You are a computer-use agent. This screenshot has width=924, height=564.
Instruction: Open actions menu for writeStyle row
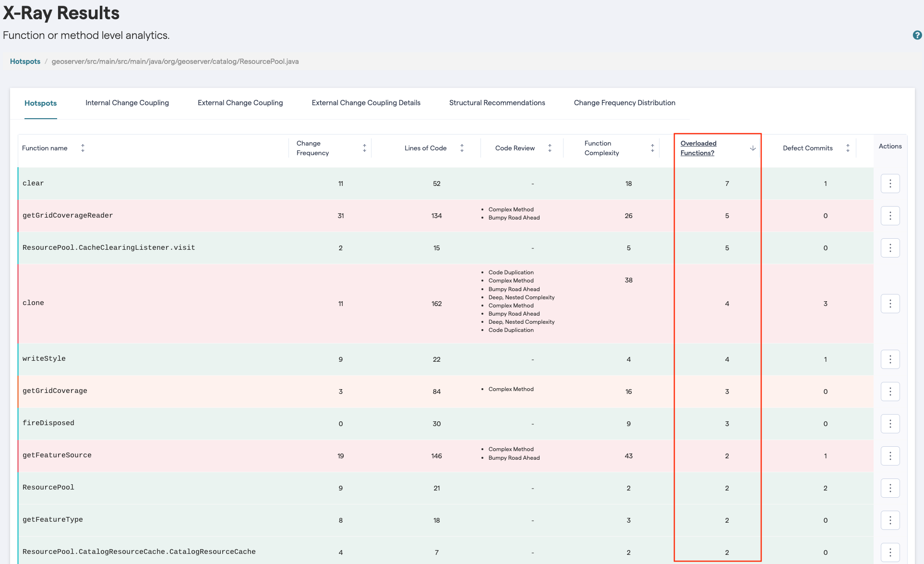pos(890,359)
